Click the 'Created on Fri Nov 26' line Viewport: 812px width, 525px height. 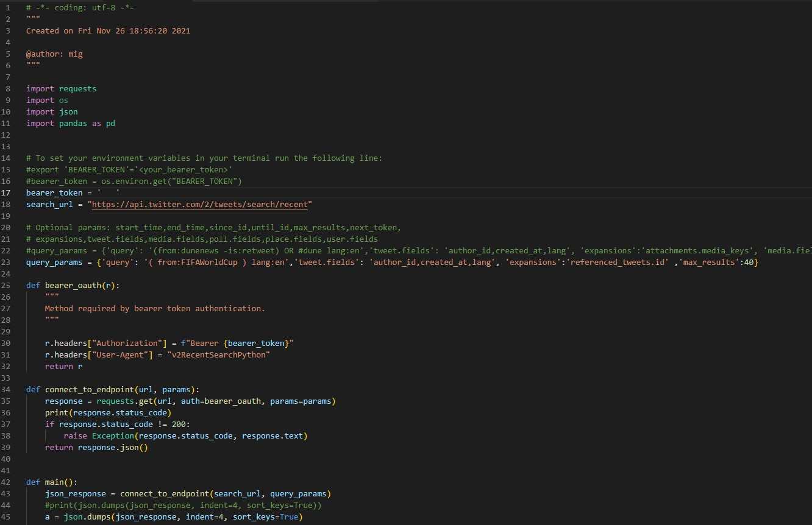click(x=108, y=30)
